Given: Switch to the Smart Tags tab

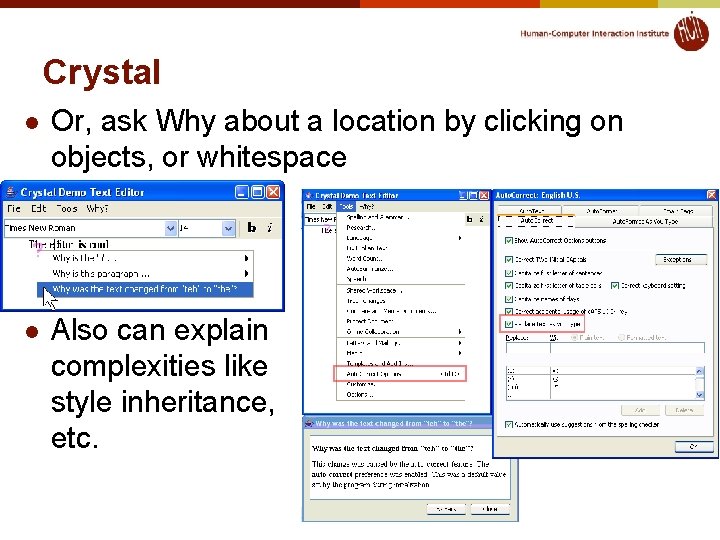Looking at the screenshot, I should [x=676, y=211].
